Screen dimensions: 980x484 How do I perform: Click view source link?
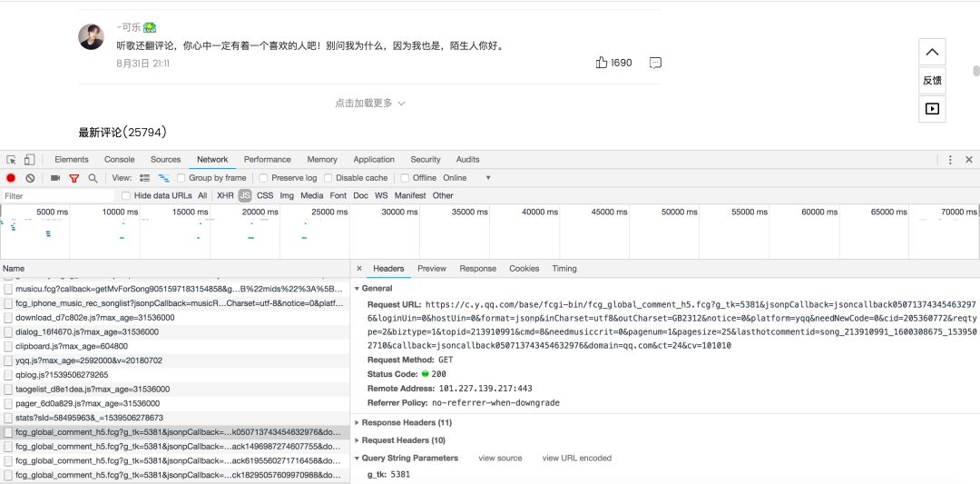(500, 458)
